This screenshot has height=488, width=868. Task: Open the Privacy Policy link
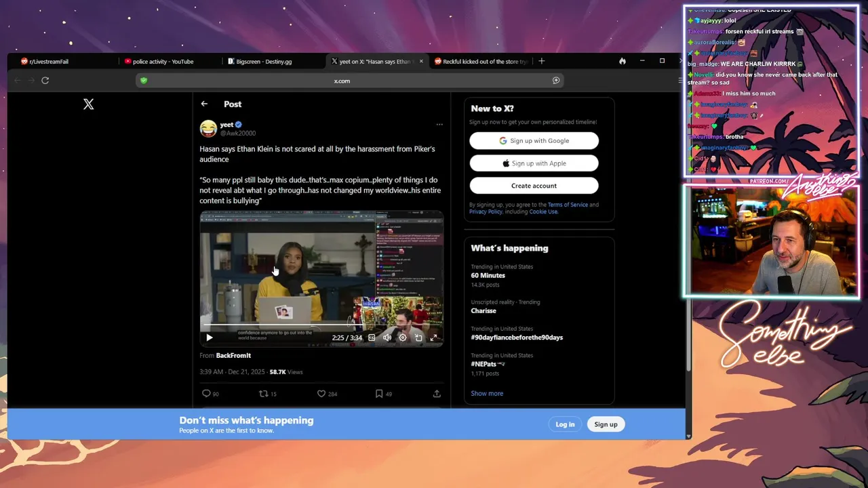tap(486, 211)
